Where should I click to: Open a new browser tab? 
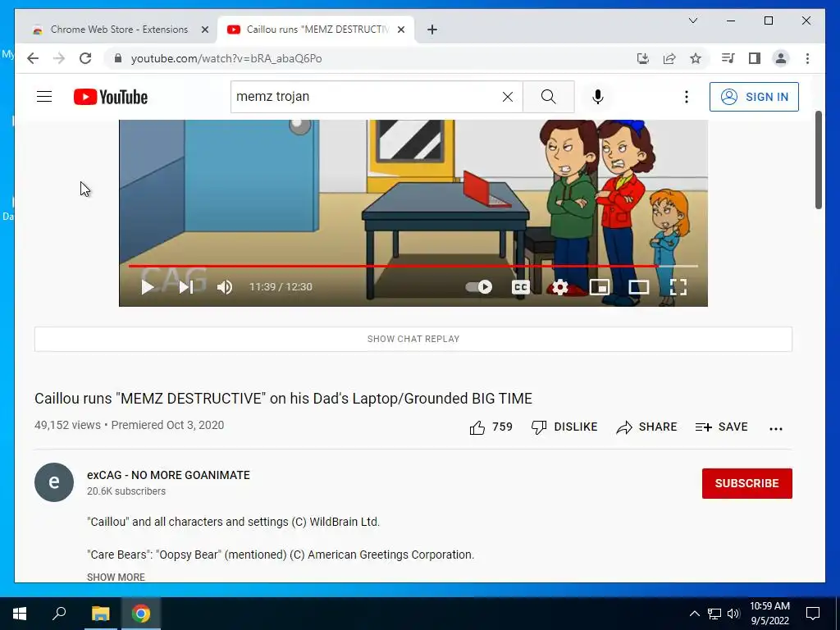[x=432, y=30]
